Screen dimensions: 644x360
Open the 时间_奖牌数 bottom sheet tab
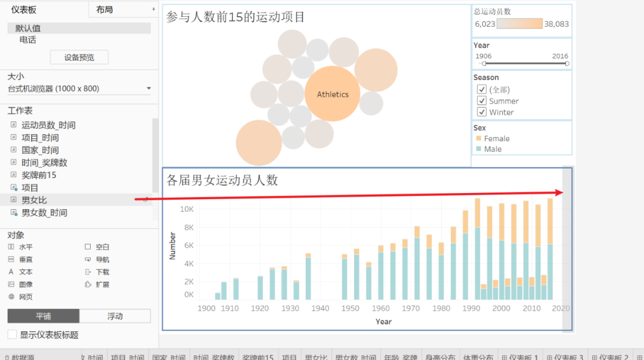[213, 356]
